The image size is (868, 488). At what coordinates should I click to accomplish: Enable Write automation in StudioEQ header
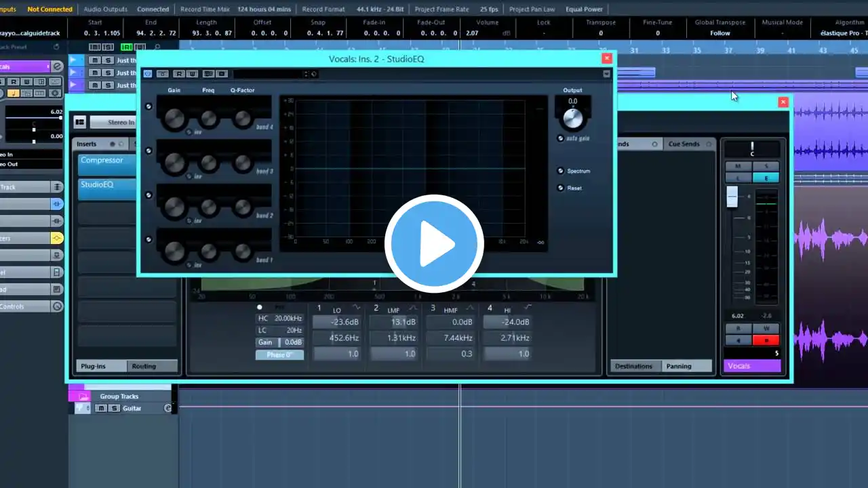pos(193,74)
